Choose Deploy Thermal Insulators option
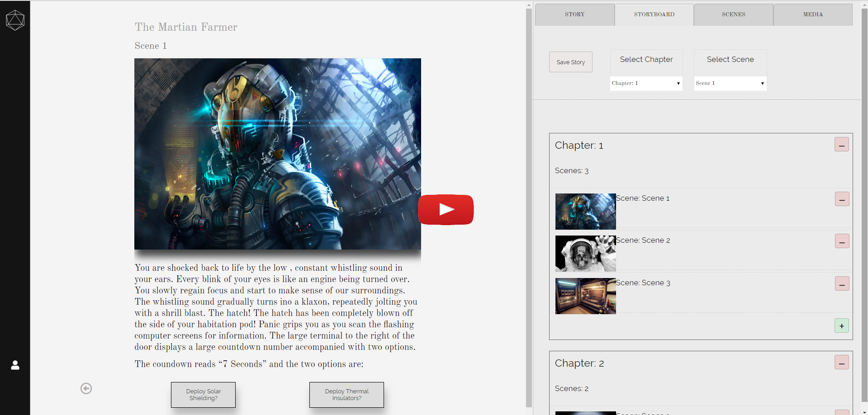 346,395
